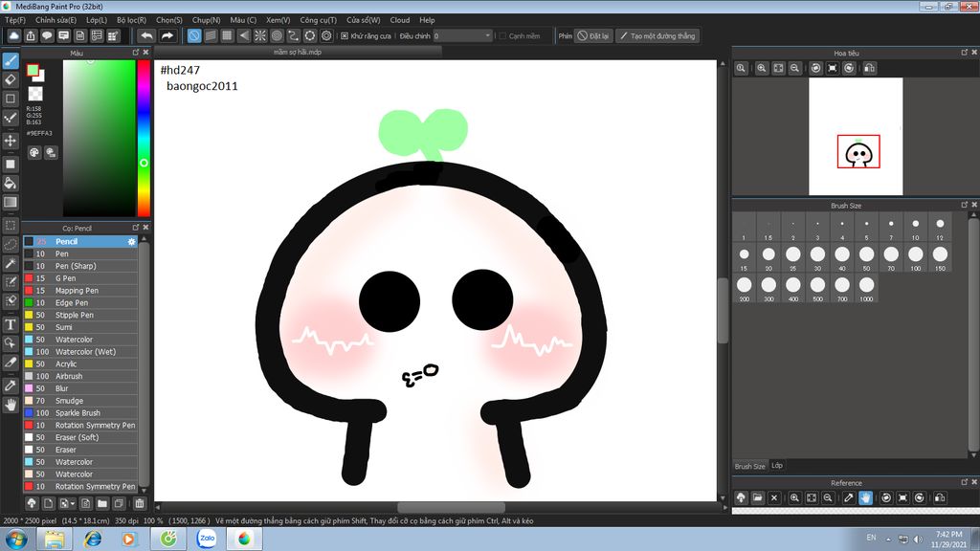Activate the Hand pan tool
This screenshot has height=551, width=980.
coord(11,405)
